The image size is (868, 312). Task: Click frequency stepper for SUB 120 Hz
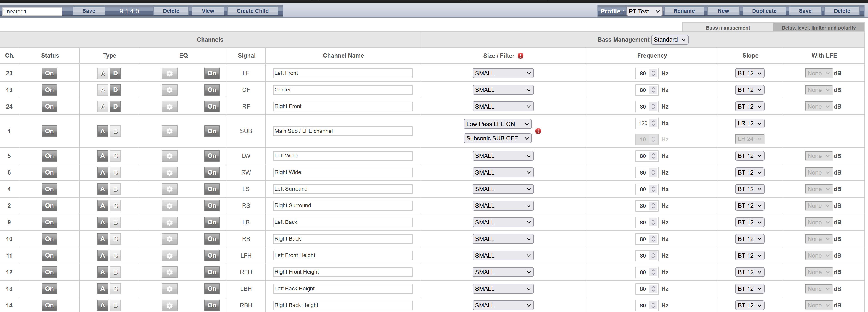653,123
